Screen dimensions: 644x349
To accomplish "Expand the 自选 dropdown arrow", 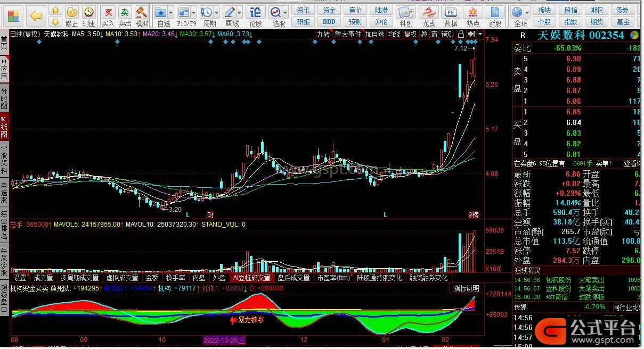I will 171,12.
